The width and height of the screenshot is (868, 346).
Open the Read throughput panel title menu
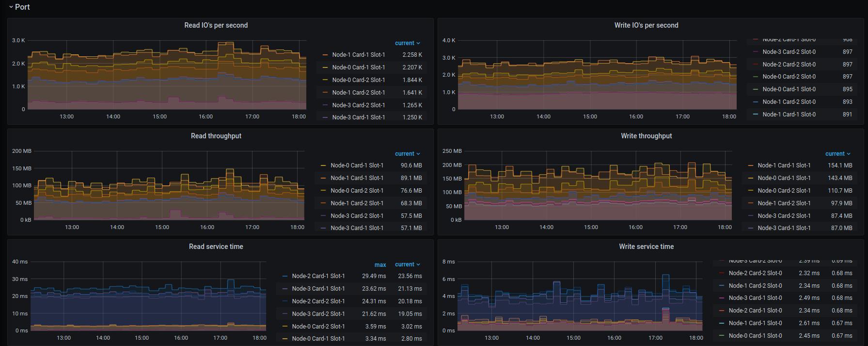pos(216,136)
